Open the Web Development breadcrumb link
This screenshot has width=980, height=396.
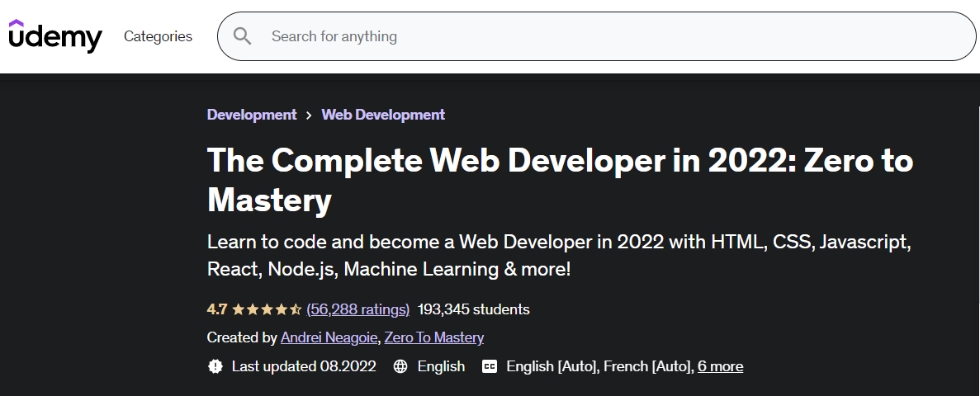tap(383, 115)
